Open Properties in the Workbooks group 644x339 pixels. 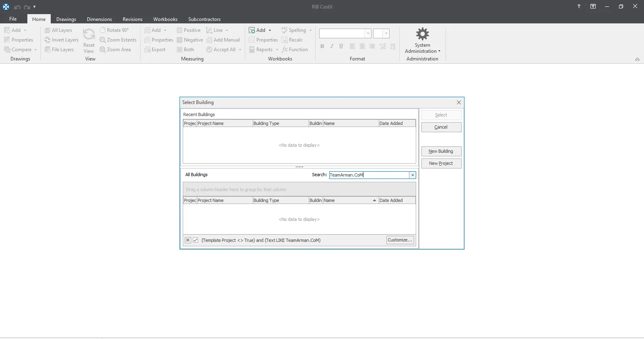click(263, 40)
